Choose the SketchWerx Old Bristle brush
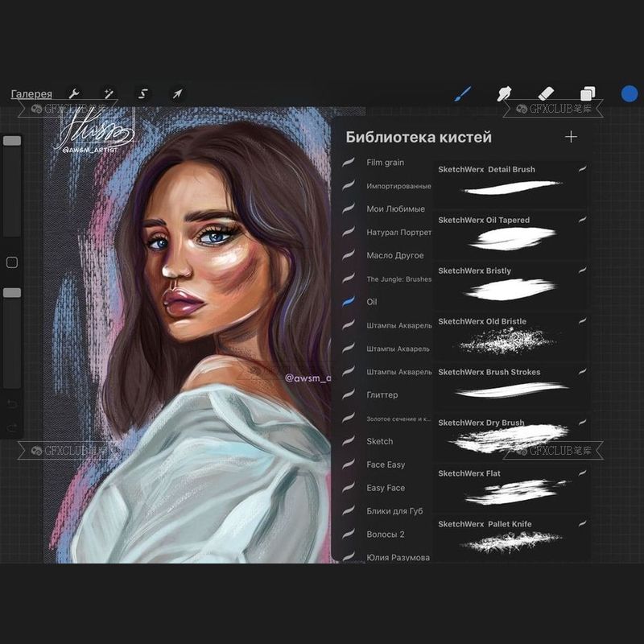 click(511, 336)
